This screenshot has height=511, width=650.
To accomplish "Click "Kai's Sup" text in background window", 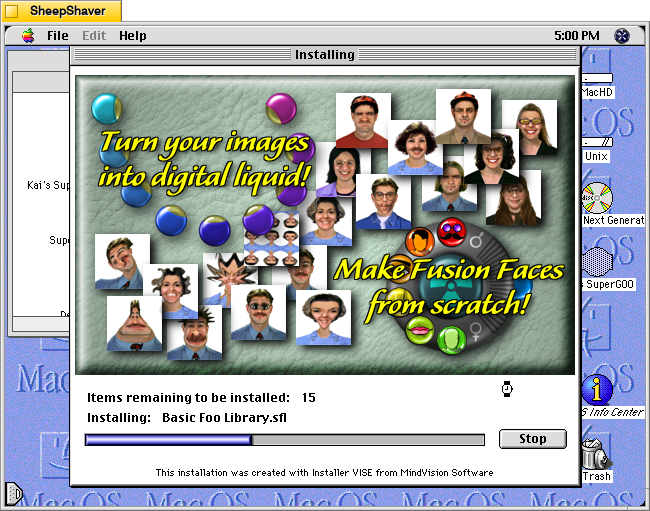I will pyautogui.click(x=49, y=185).
